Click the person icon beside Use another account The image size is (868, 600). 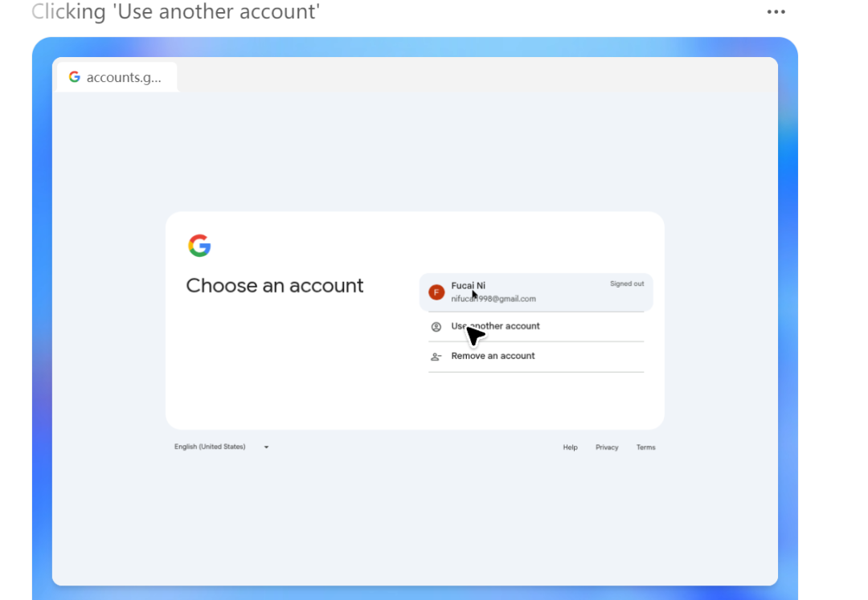(x=436, y=327)
